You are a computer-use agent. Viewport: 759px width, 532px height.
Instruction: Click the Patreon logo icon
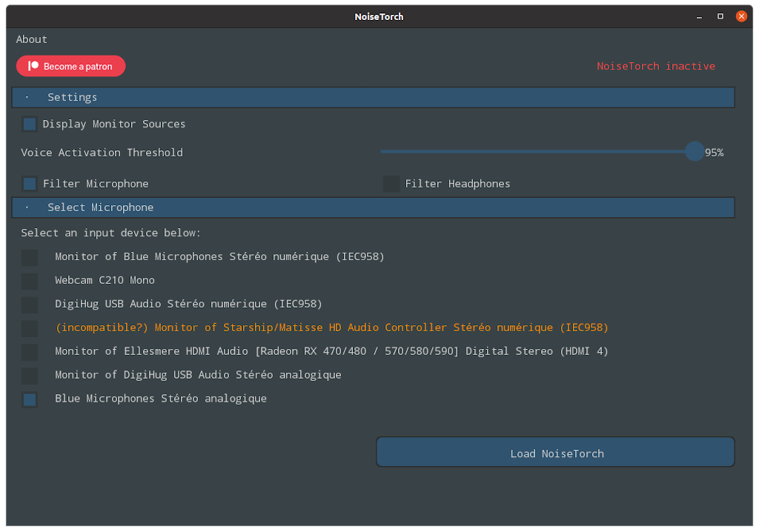[33, 66]
